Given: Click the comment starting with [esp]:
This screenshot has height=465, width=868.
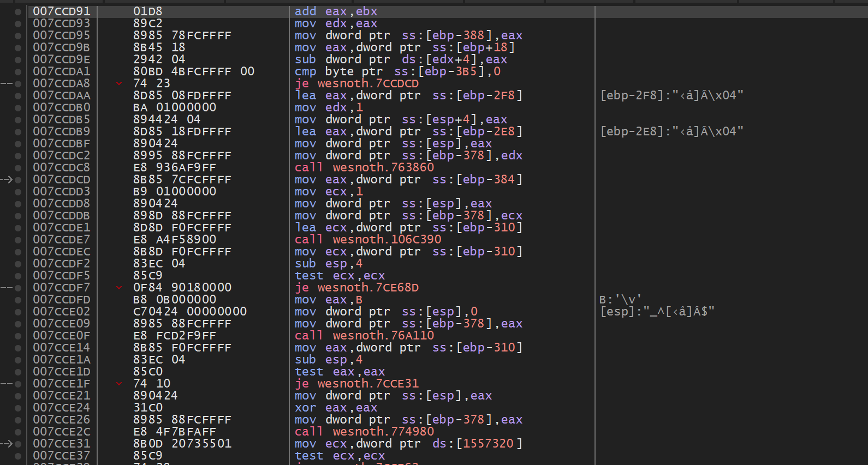Looking at the screenshot, I should [657, 312].
